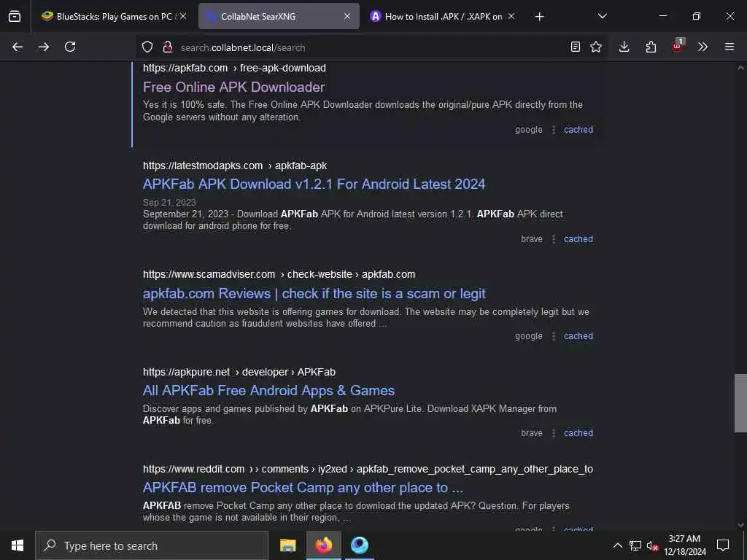This screenshot has height=560, width=747.
Task: Open Firefox View tab overview icon
Action: [x=15, y=16]
